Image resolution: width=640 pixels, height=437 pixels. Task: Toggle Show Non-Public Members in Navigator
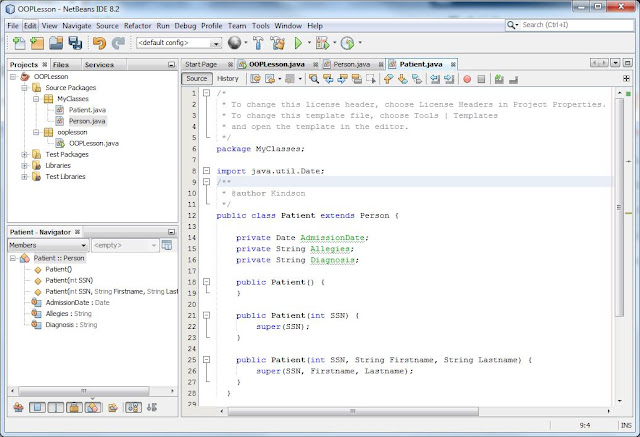point(74,407)
